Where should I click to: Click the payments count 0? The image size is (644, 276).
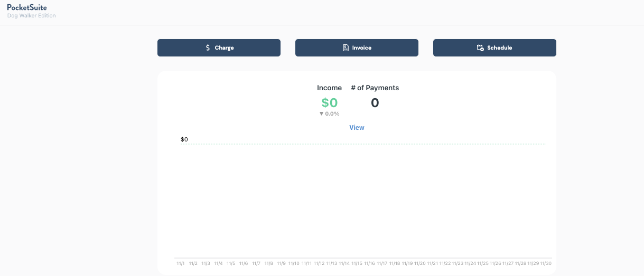tap(375, 102)
